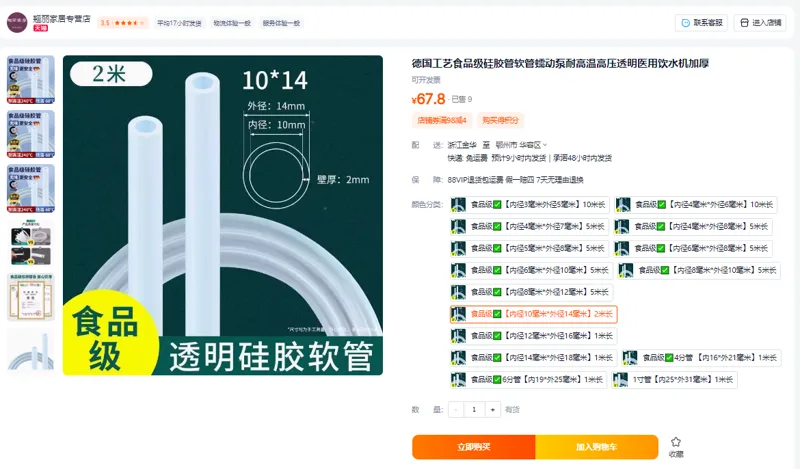
Task: Click the quantity input field
Action: (474, 409)
